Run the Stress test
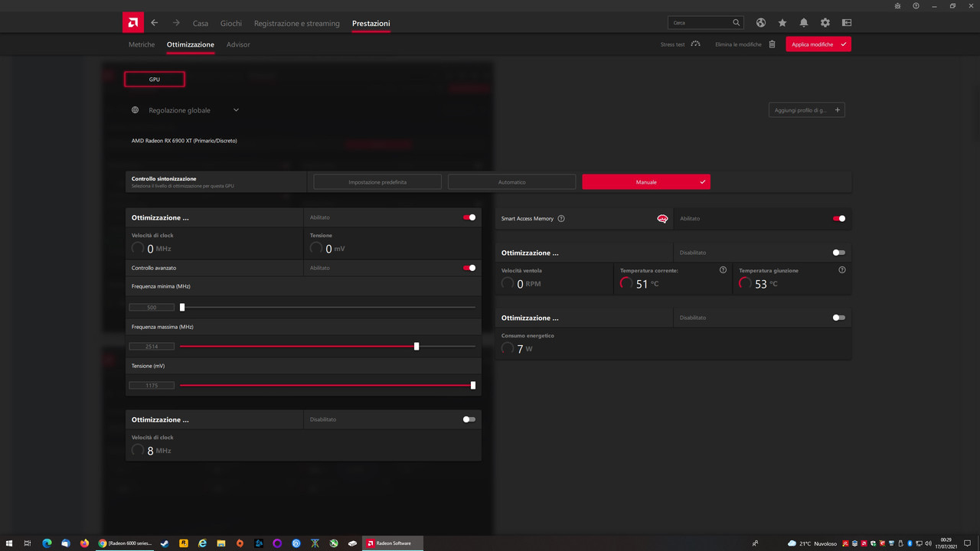980x551 pixels. pyautogui.click(x=681, y=44)
